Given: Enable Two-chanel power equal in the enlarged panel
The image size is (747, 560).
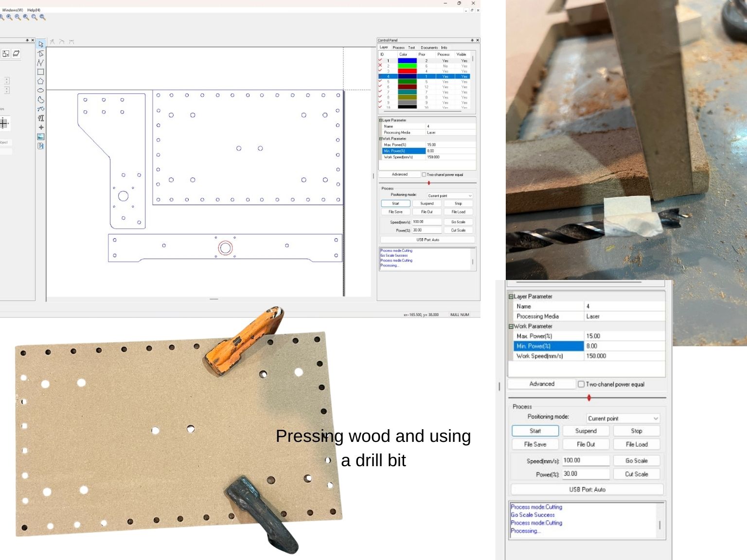Looking at the screenshot, I should point(581,385).
